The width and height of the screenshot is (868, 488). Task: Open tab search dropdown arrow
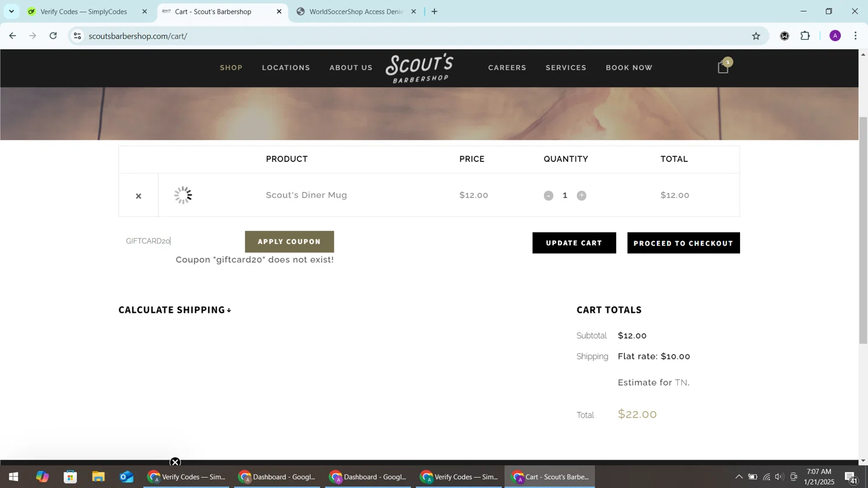coord(11,12)
